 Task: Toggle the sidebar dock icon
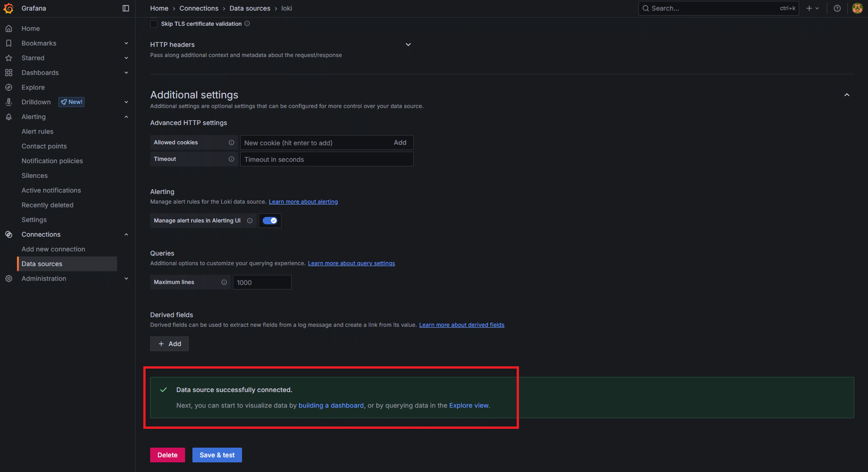tap(126, 8)
